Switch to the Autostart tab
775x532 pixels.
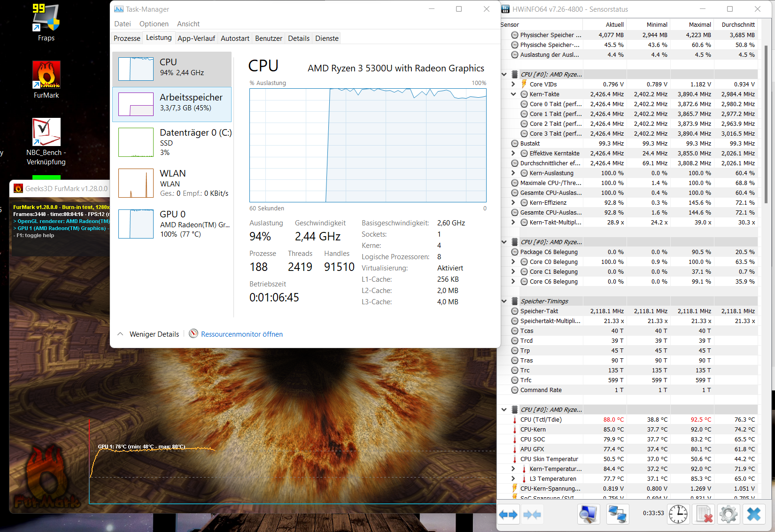point(235,39)
